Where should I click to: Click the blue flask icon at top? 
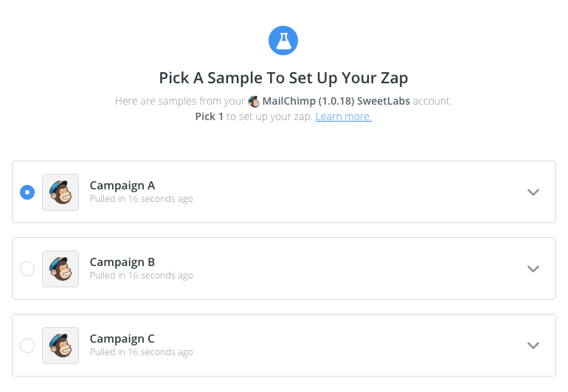[x=283, y=41]
